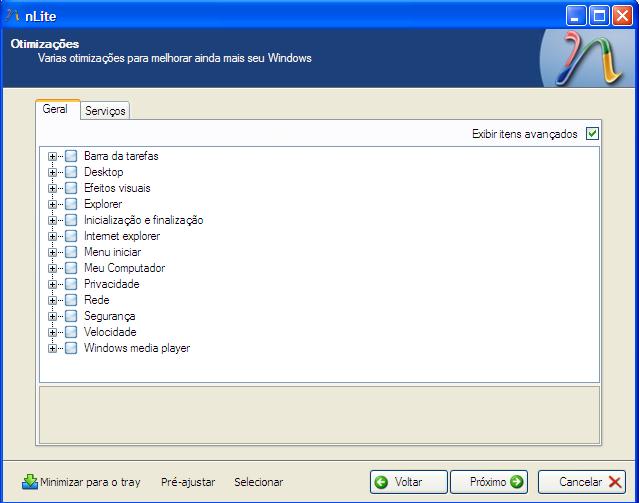Open the Pré-ajustar menu
This screenshot has width=639, height=503.
[188, 482]
